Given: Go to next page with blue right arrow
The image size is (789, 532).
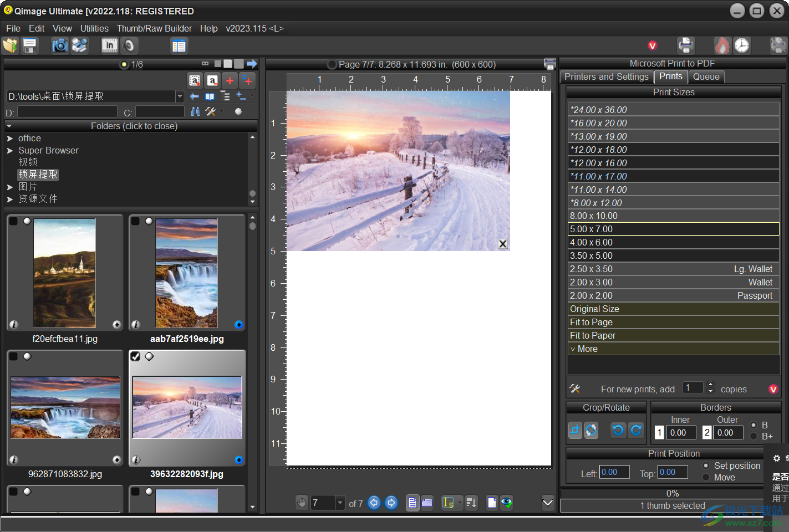Looking at the screenshot, I should (391, 503).
